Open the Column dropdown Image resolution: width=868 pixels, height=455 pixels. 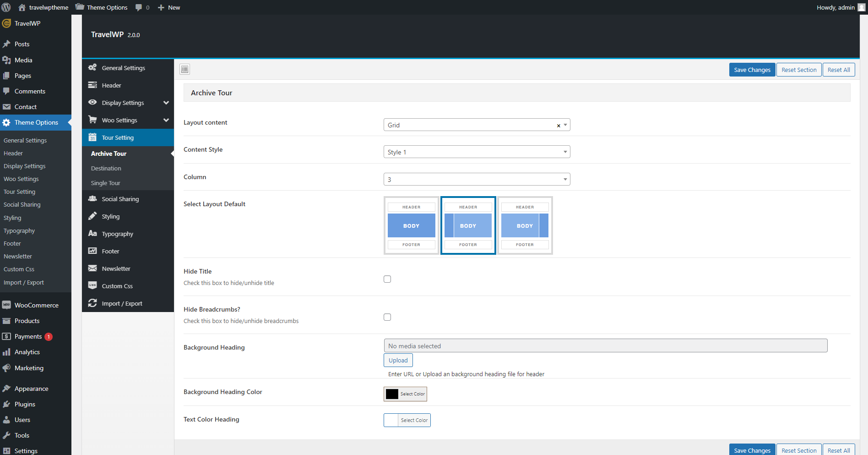tap(477, 179)
